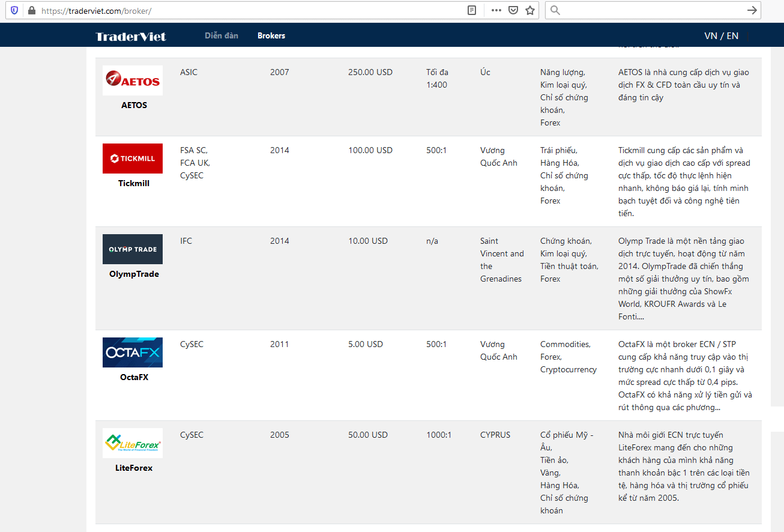Click the Olymp Trade logo image

133,249
